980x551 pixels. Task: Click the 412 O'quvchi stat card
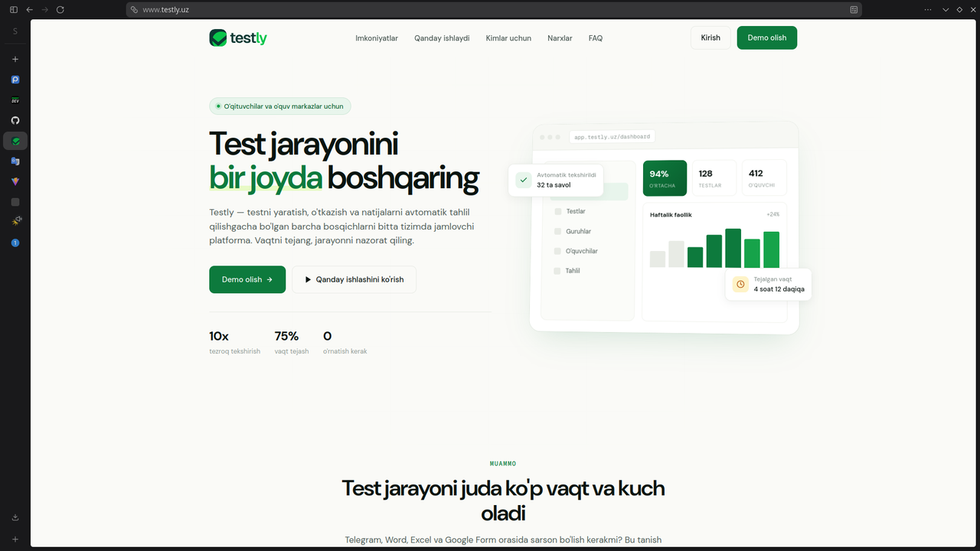click(x=764, y=178)
